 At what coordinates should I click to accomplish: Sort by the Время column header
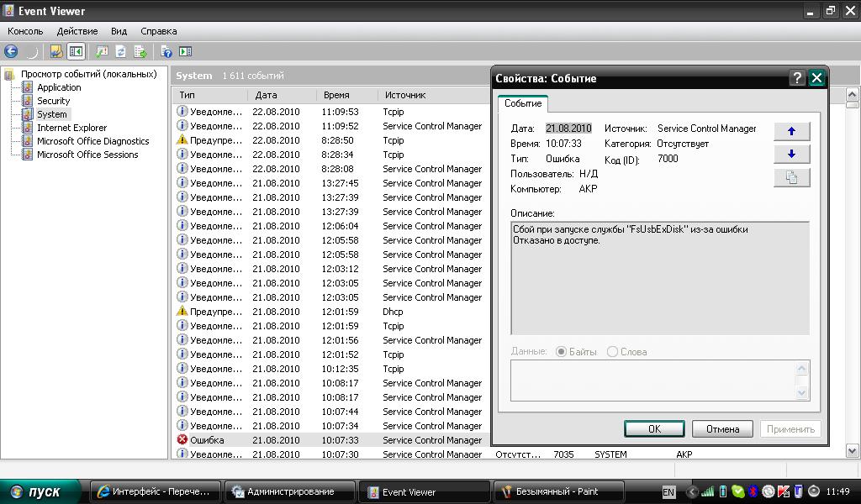tap(347, 95)
